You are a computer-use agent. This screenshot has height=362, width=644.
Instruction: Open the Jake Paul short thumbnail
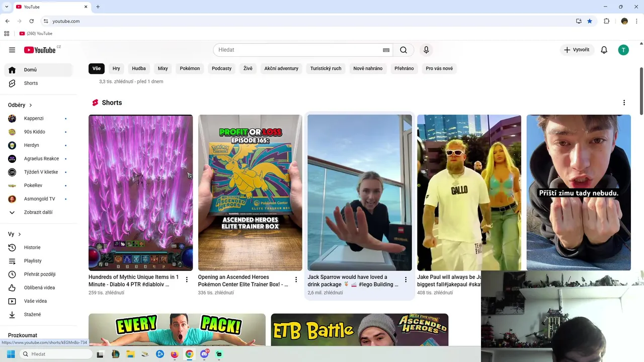click(469, 193)
